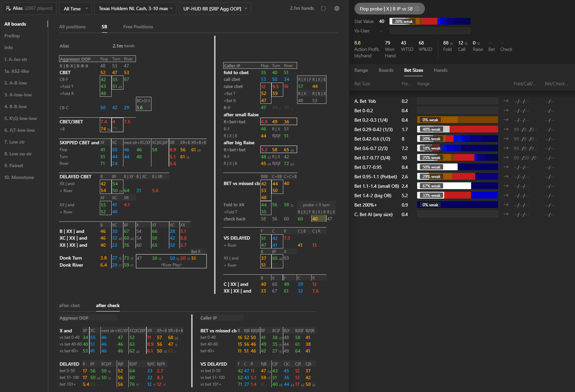Select the 1. A-Jxx str board filter

click(16, 59)
